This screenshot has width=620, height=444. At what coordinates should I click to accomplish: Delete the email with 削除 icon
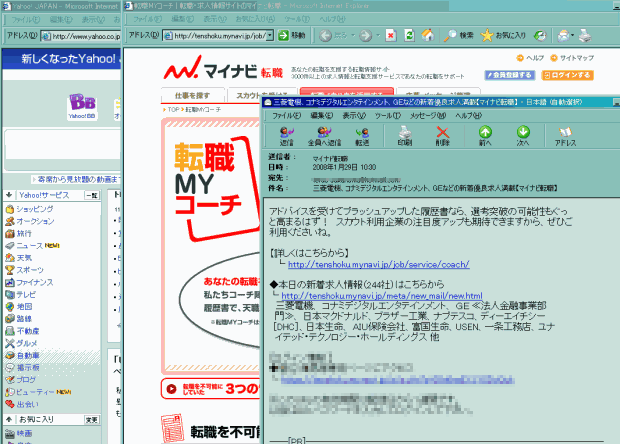pos(442,136)
